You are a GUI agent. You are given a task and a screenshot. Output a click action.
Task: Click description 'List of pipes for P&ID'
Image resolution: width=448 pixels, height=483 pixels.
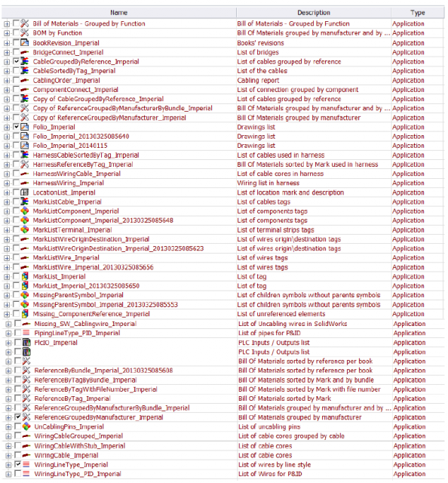click(x=269, y=333)
